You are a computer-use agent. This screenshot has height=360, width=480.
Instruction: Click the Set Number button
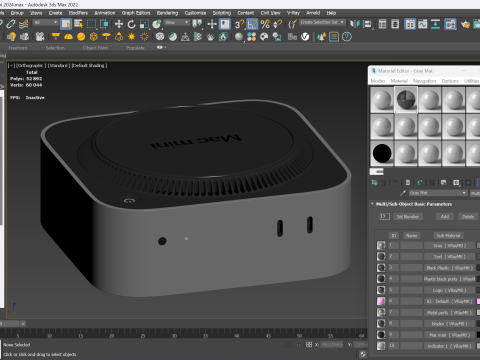(x=408, y=217)
